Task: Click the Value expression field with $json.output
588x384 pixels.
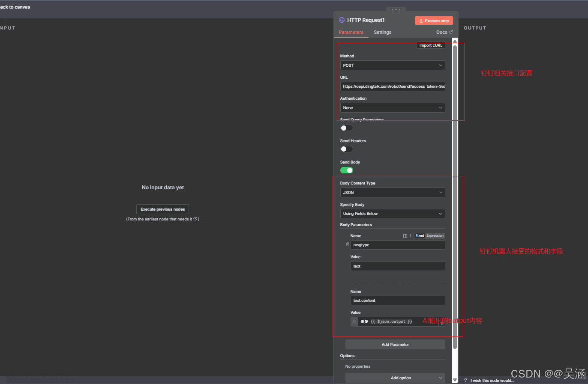Action: tap(398, 321)
